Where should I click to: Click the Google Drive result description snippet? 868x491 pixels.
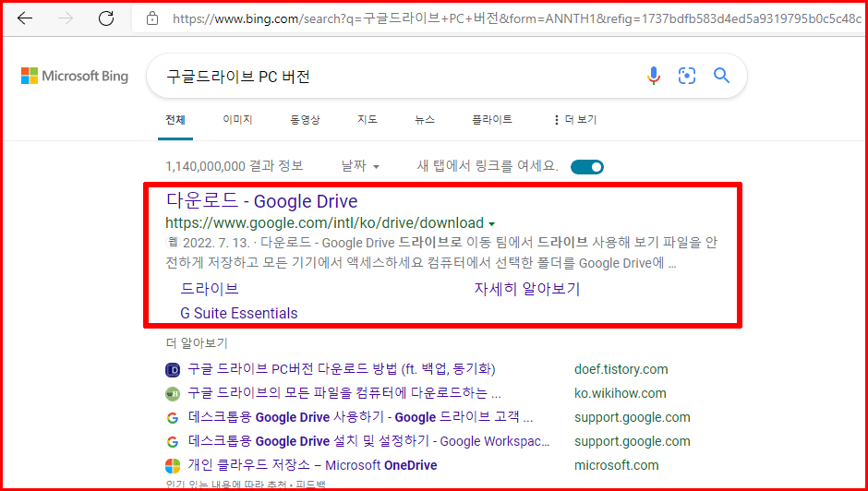441,253
